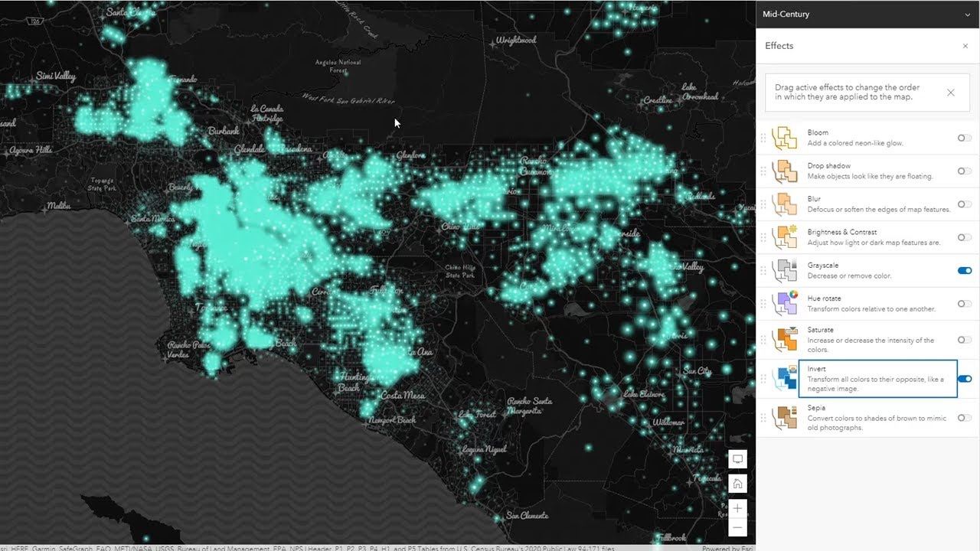Click the drag handle for Hue rotate
The width and height of the screenshot is (980, 551).
coord(763,304)
